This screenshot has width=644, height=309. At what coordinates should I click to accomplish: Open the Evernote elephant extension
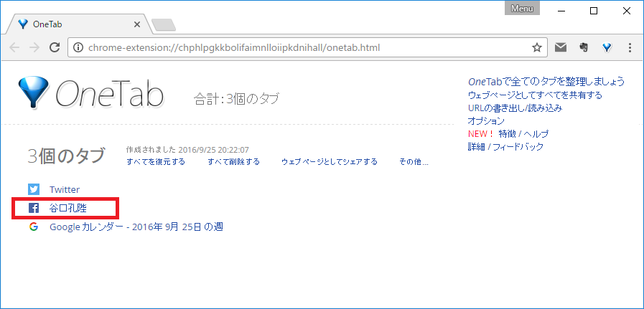coord(584,48)
